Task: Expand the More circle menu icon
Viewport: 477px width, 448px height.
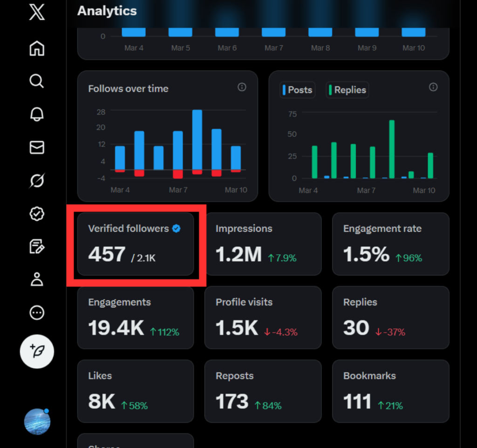Action: tap(37, 313)
